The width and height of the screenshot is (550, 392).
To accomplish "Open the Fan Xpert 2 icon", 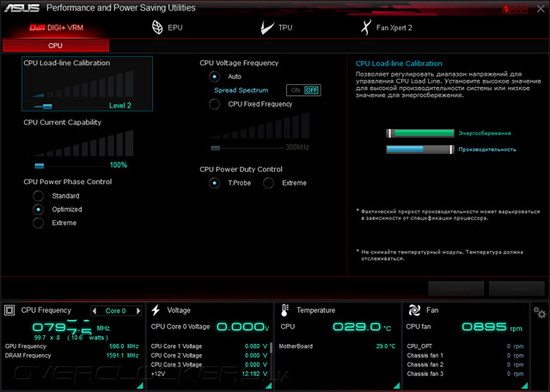I will pos(366,28).
